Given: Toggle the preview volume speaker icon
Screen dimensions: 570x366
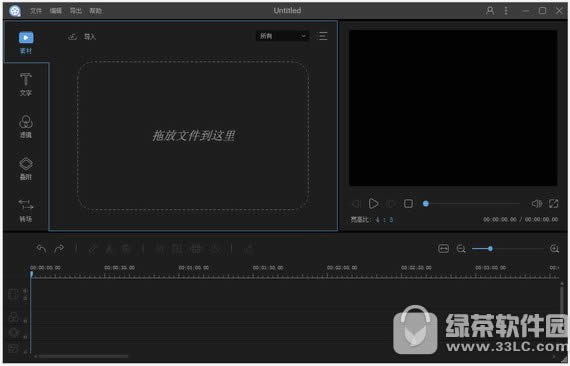Looking at the screenshot, I should tap(537, 204).
